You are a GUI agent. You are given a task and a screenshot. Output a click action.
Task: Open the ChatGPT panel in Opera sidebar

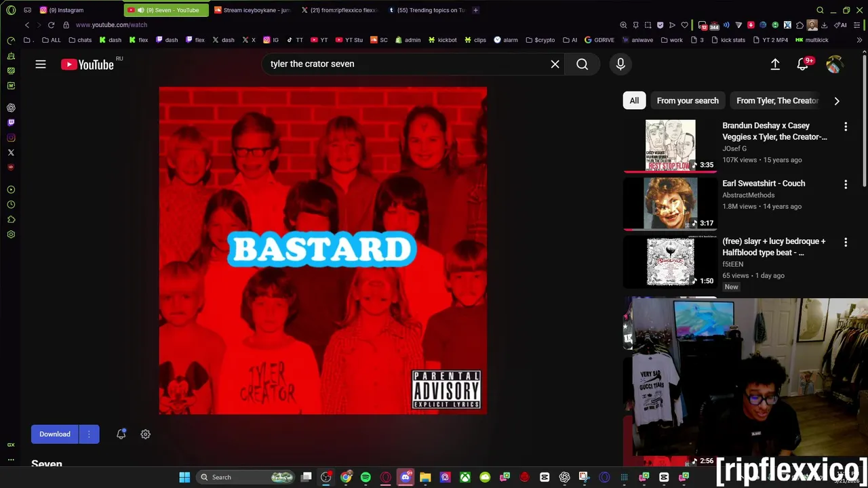[11, 108]
